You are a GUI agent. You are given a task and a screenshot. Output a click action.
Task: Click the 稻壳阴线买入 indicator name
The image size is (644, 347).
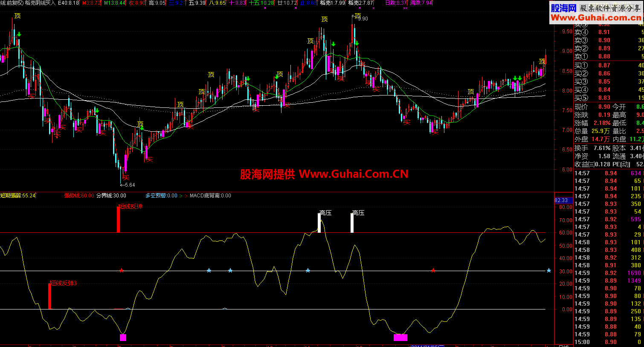click(40, 3)
